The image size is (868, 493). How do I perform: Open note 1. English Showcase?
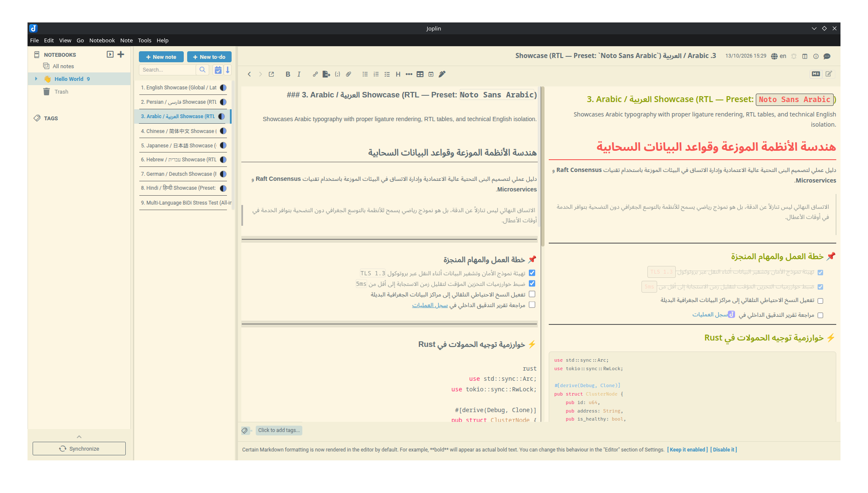[183, 88]
